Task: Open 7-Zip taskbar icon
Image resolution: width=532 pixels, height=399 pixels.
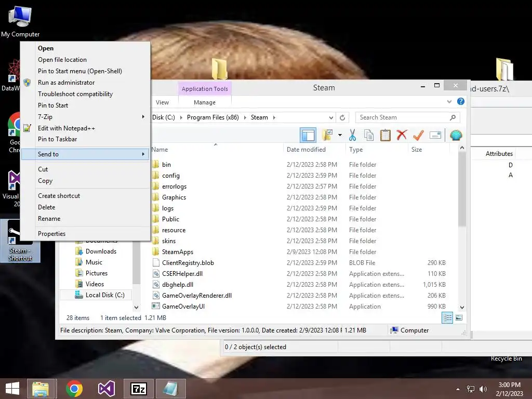Action: point(138,389)
